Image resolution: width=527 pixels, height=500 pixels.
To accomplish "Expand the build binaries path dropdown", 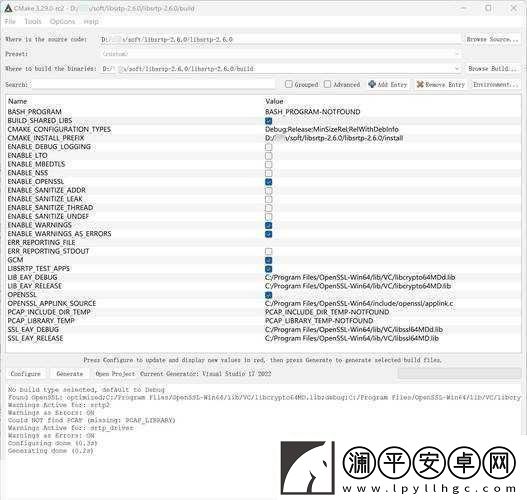I will pos(457,69).
